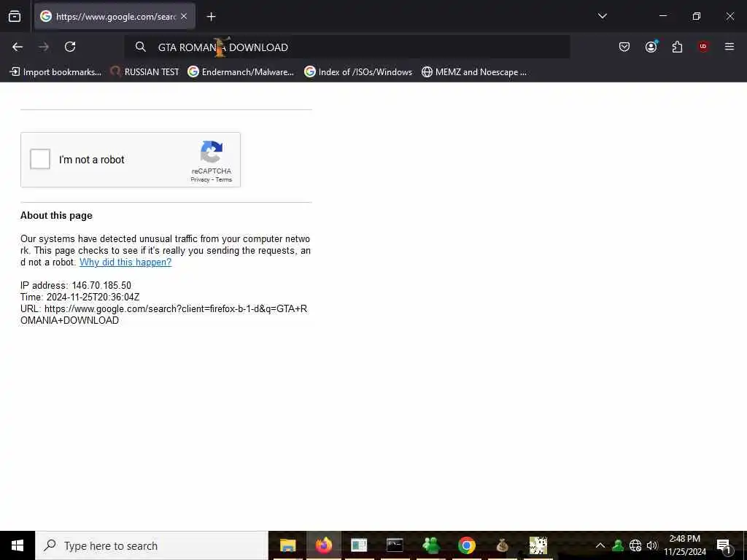Click the search magnifier in the address bar
This screenshot has height=560, width=747.
click(x=140, y=47)
